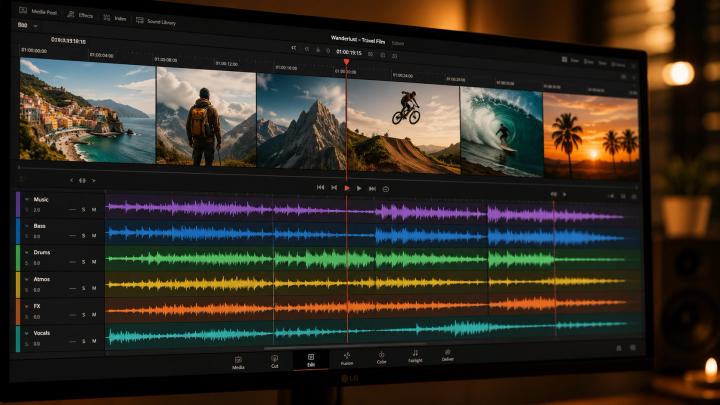Mute the FX track

coord(94,315)
